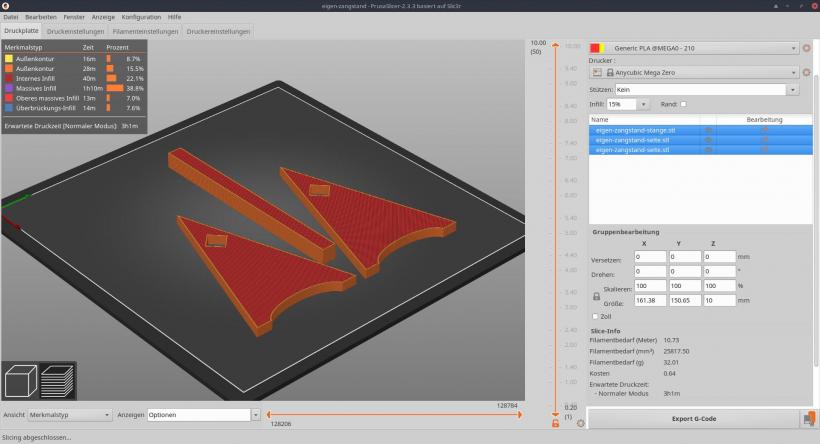Click the Export G-Code button
Viewport: 820px width, 444px height.
click(694, 418)
